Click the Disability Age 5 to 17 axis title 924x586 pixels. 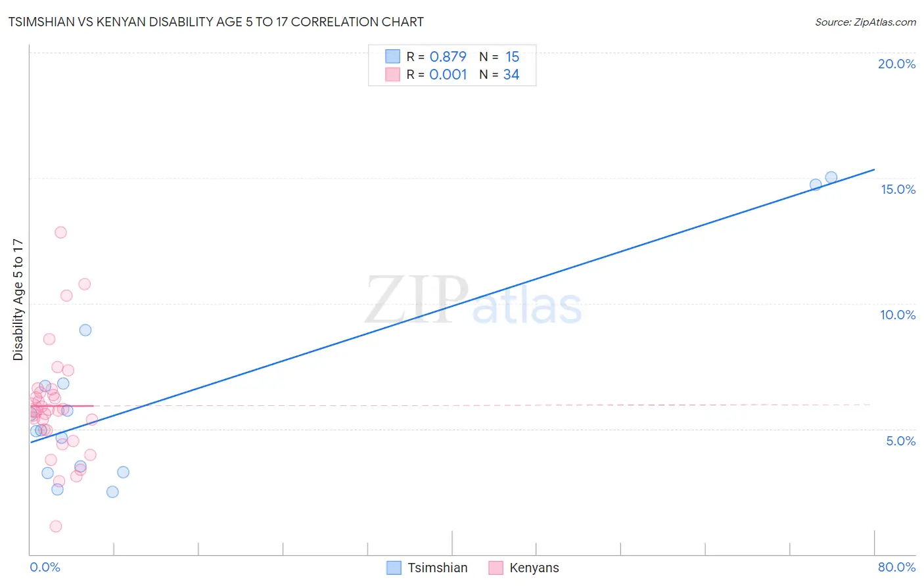coord(18,300)
